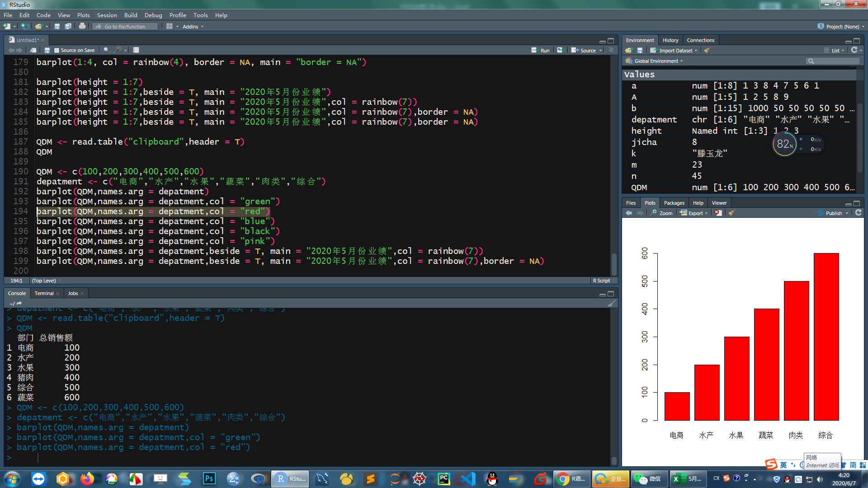Click the code tools magic wand icon
The height and width of the screenshot is (488, 868).
[x=118, y=50]
